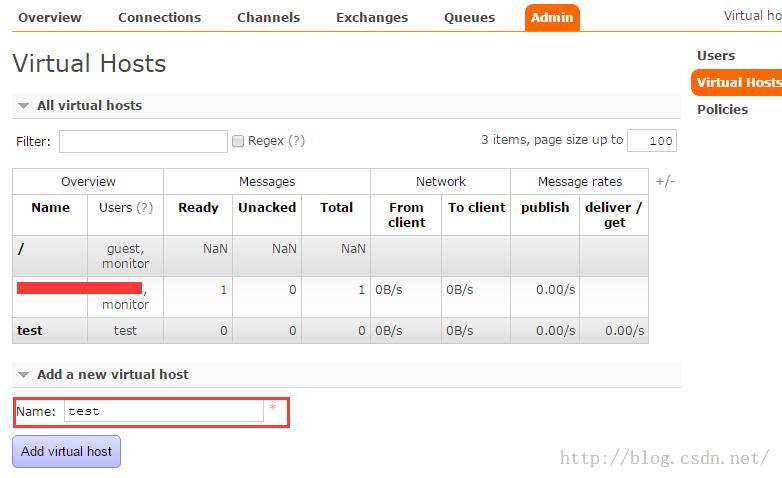Click the +/- column selector
The image size is (782, 478).
(x=665, y=181)
